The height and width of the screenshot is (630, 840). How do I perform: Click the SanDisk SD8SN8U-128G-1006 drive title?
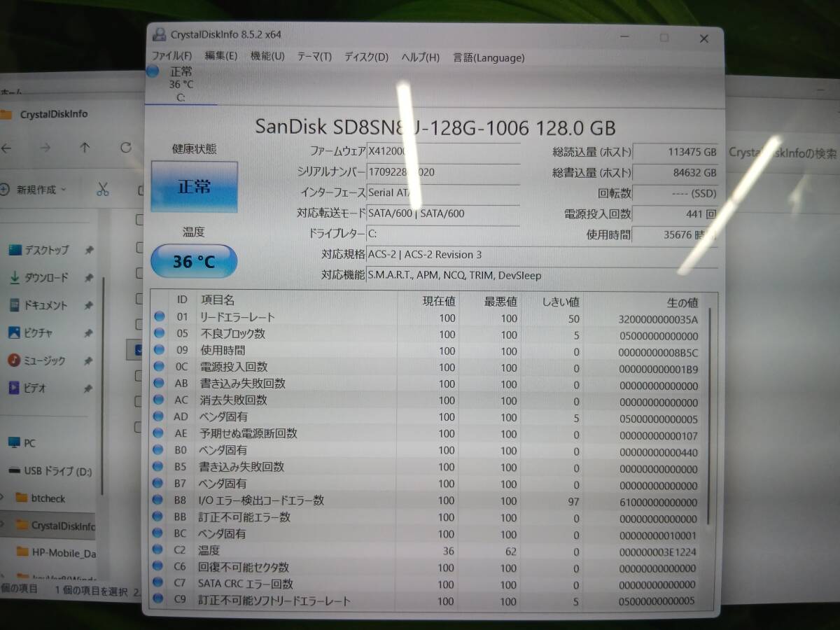435,127
